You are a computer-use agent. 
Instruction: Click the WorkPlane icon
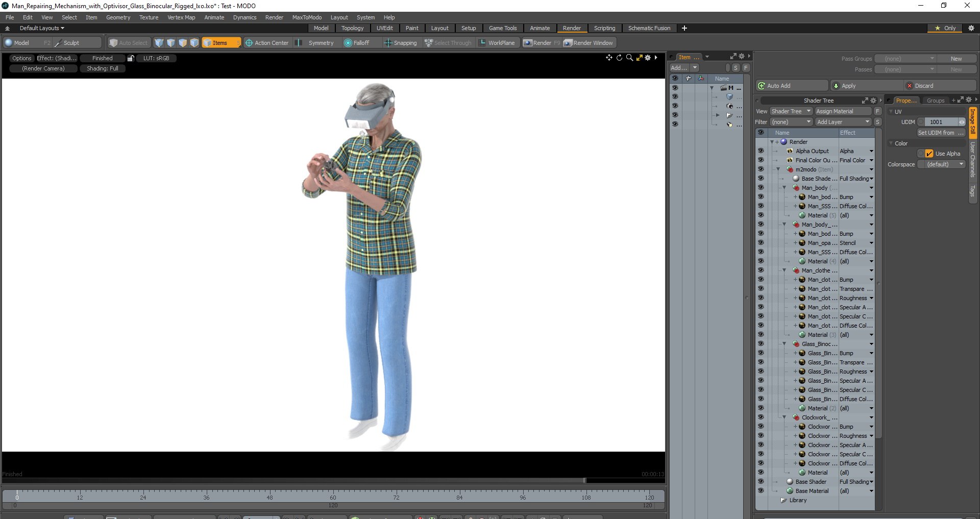point(482,43)
